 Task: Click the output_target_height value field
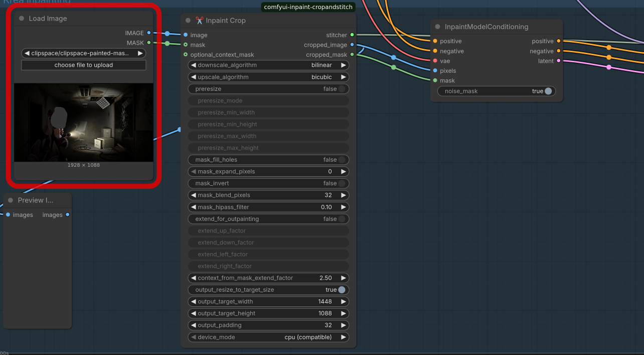pos(268,313)
